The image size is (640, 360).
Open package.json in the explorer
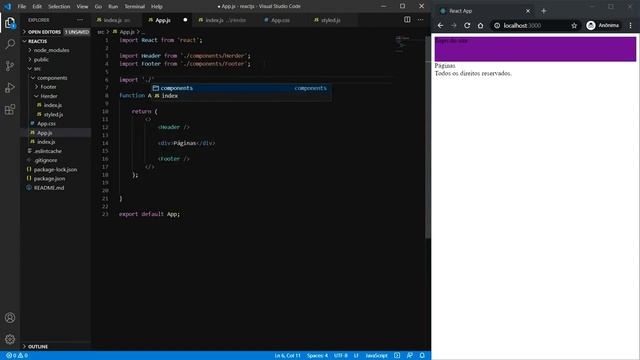pos(49,179)
